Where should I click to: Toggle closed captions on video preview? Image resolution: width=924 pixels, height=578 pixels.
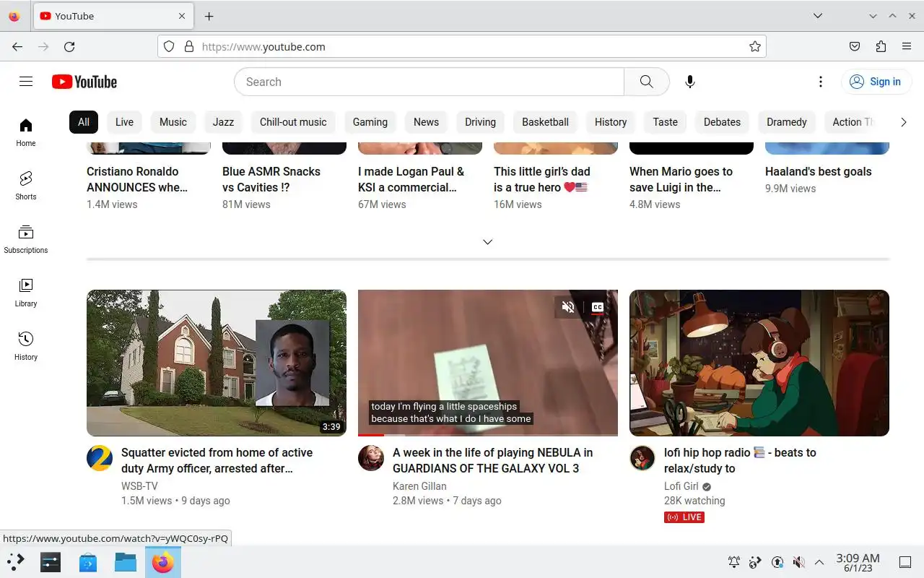click(x=597, y=307)
